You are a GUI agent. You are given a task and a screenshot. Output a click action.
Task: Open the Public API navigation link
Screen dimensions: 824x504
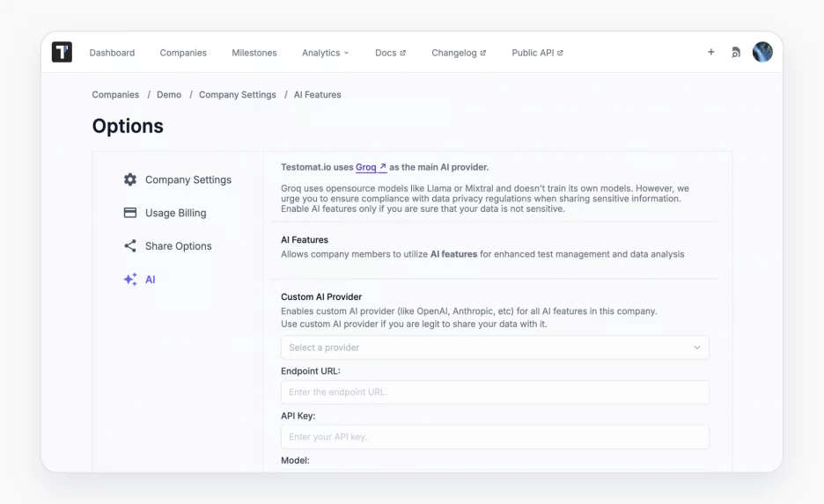537,53
